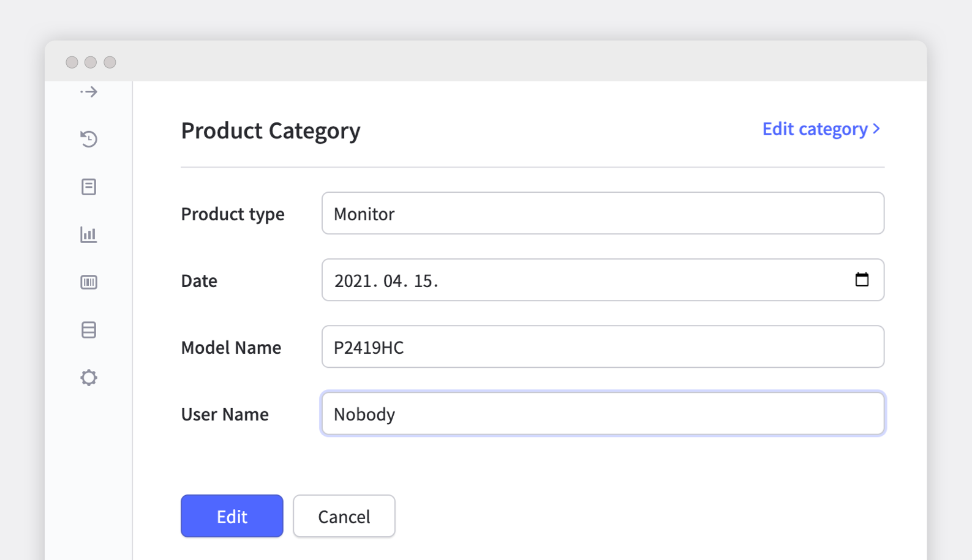The width and height of the screenshot is (972, 560).
Task: Open the database list sidebar icon
Action: click(x=89, y=330)
